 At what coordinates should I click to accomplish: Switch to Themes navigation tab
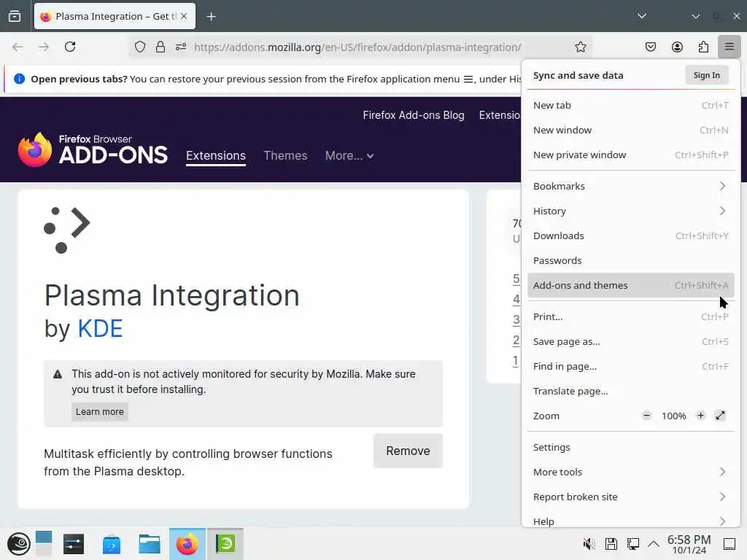coord(285,156)
